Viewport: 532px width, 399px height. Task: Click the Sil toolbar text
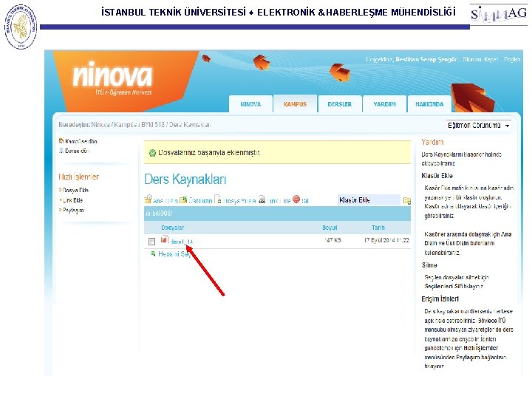click(x=305, y=201)
